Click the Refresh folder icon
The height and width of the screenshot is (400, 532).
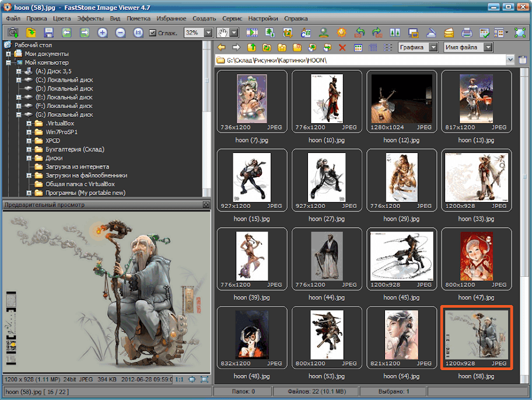(x=267, y=47)
